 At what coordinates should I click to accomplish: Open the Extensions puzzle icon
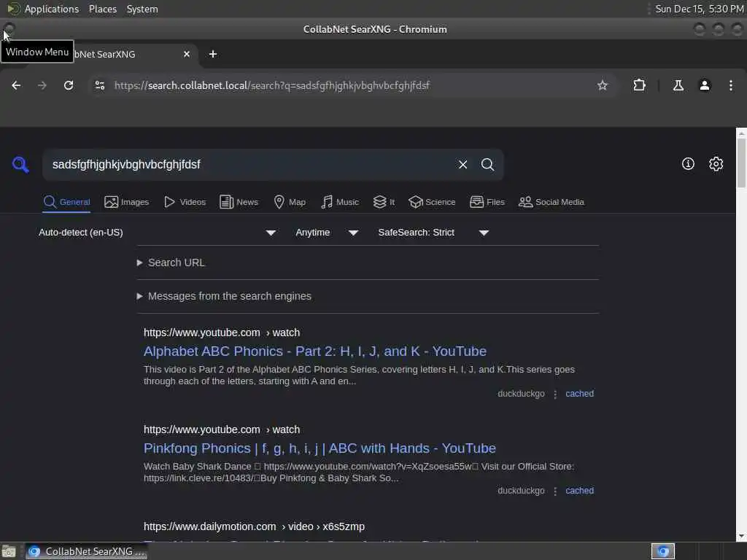(639, 85)
